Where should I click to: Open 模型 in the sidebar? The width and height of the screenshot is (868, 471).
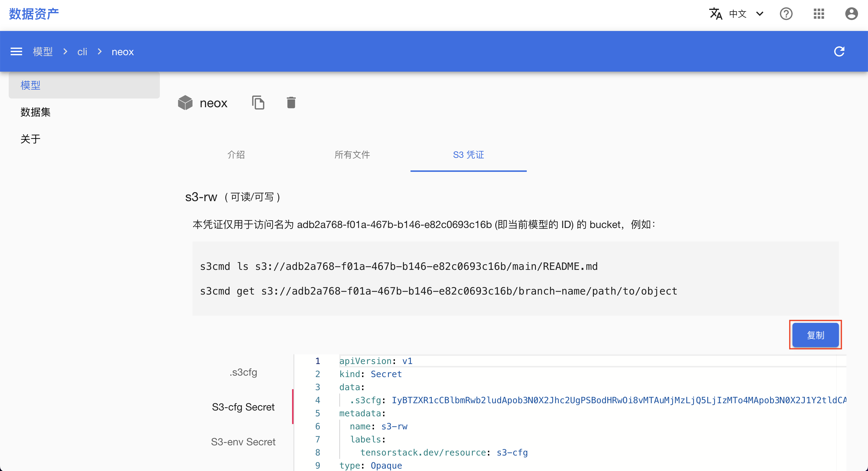(x=84, y=85)
